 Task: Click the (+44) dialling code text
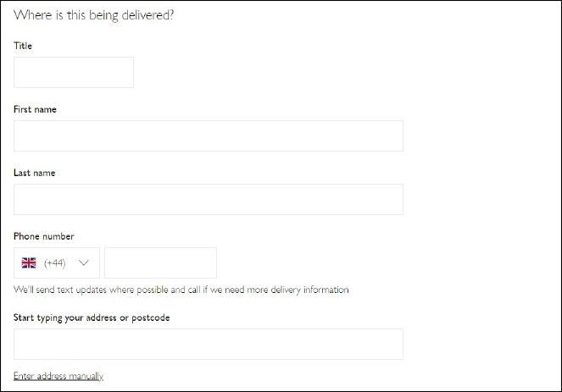55,263
